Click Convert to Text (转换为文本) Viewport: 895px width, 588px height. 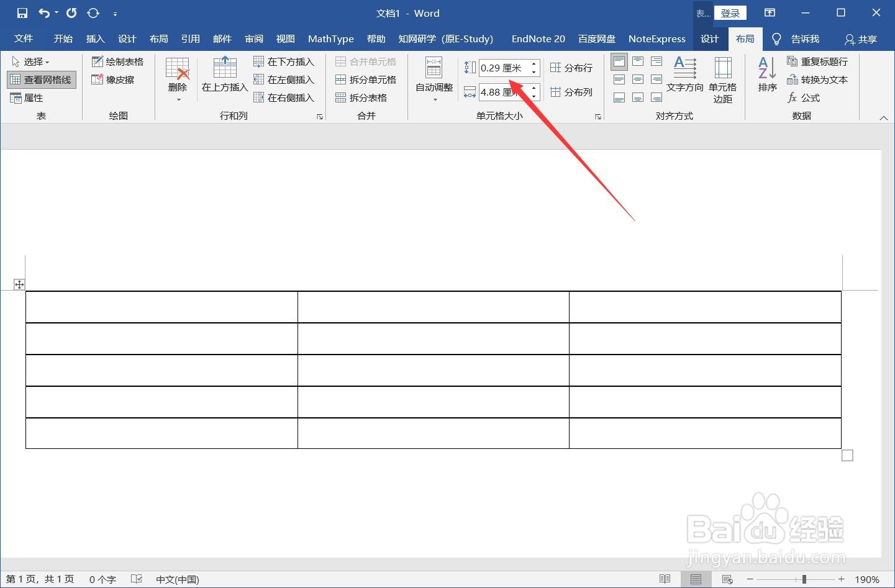pos(817,79)
